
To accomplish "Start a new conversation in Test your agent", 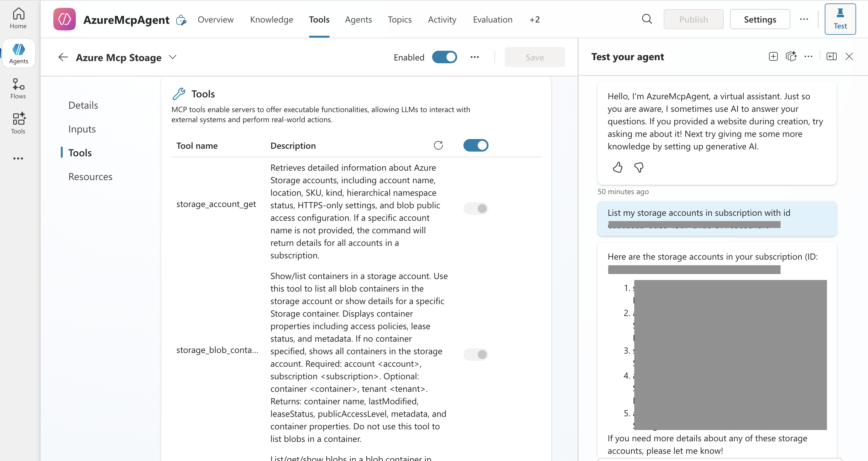I will (x=773, y=57).
